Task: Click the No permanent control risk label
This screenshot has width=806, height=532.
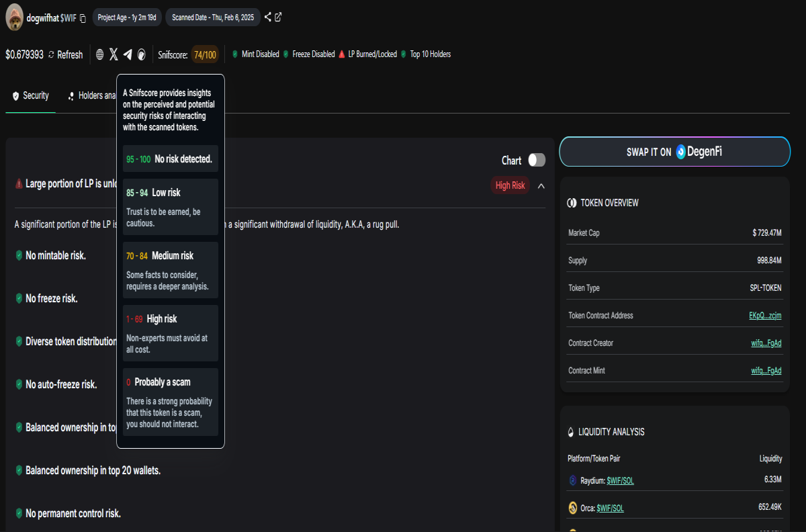Action: tap(73, 514)
